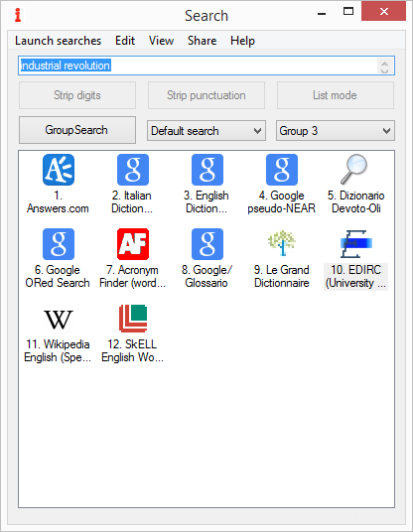Launch Google/Glossario search icon
This screenshot has width=413, height=532.
click(207, 244)
